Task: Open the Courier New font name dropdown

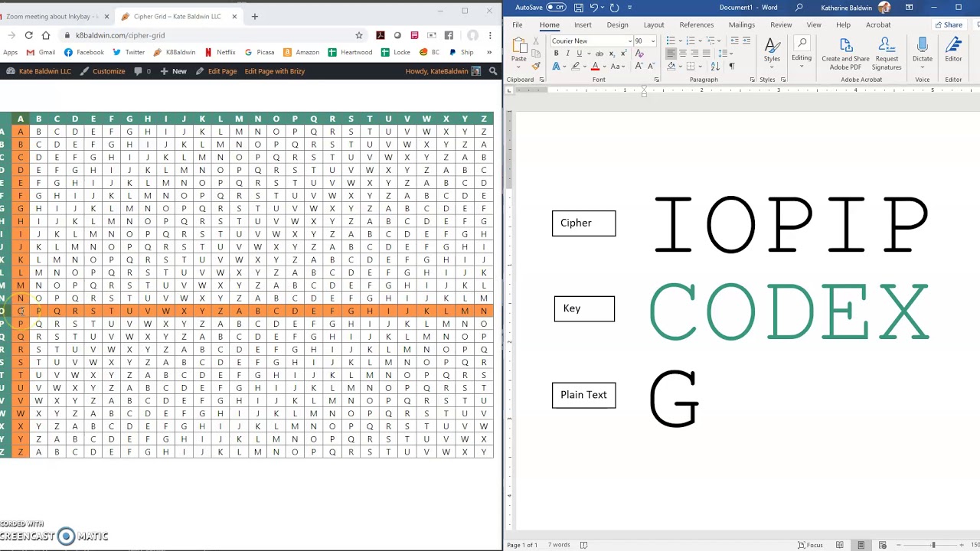Action: click(x=630, y=41)
